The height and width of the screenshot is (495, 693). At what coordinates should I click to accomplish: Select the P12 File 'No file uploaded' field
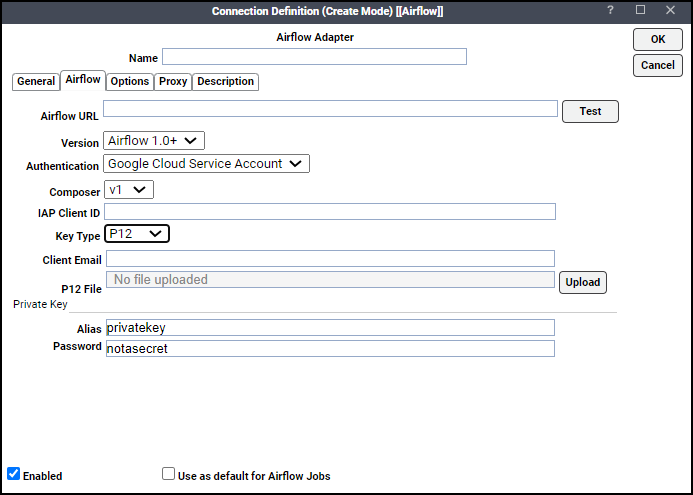[330, 280]
